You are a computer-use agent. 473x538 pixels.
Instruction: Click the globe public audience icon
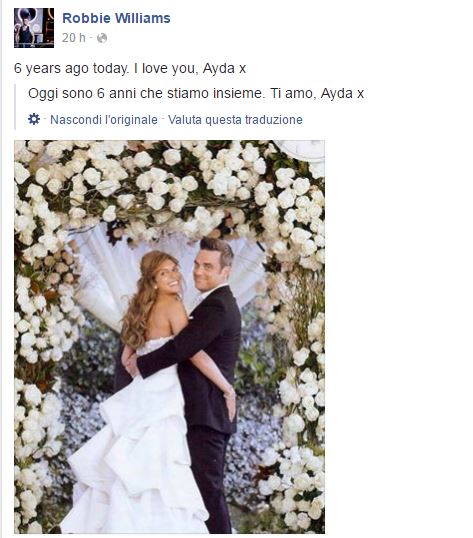pyautogui.click(x=102, y=38)
